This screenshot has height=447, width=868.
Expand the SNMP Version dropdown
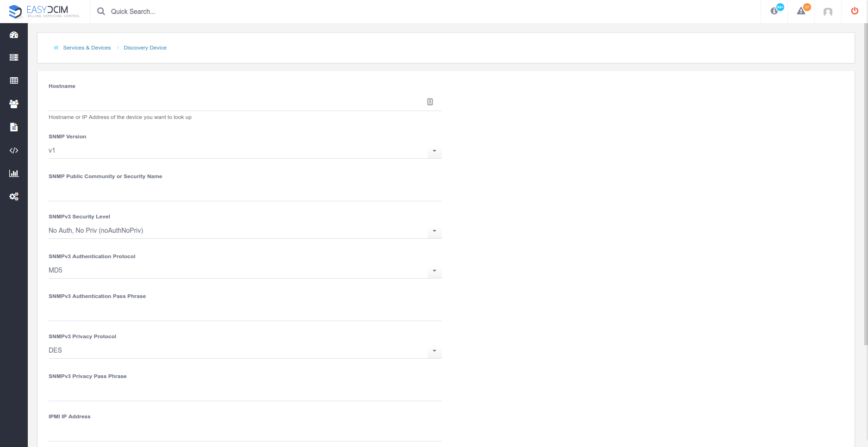[x=245, y=151]
